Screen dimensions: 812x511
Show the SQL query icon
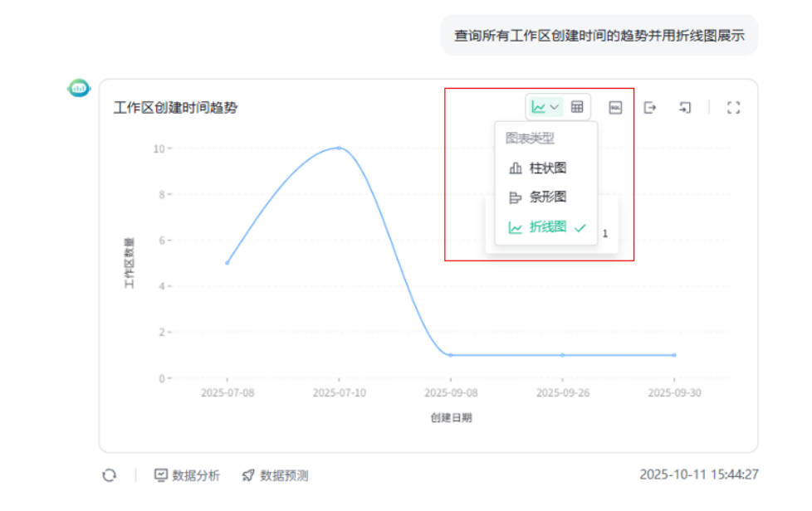click(x=615, y=107)
